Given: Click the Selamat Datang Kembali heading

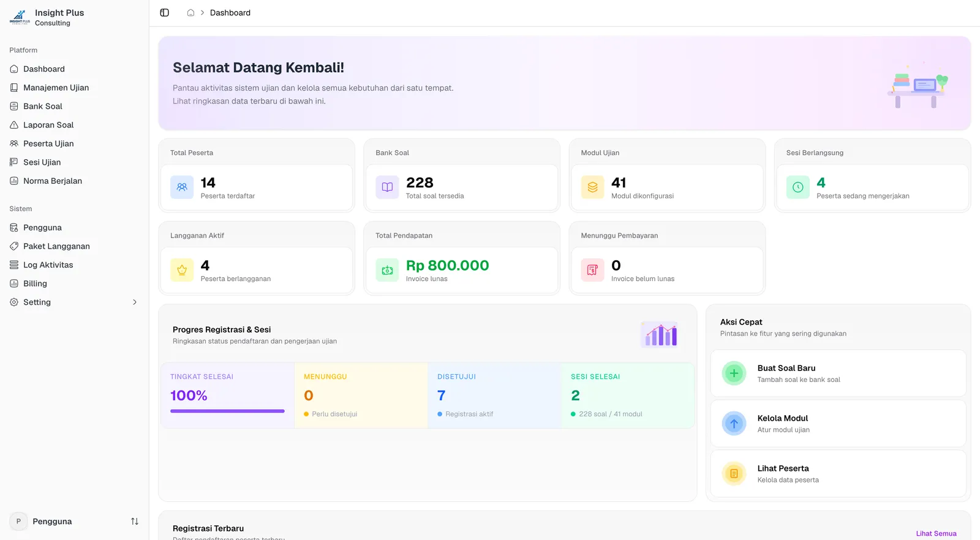Looking at the screenshot, I should click(258, 68).
